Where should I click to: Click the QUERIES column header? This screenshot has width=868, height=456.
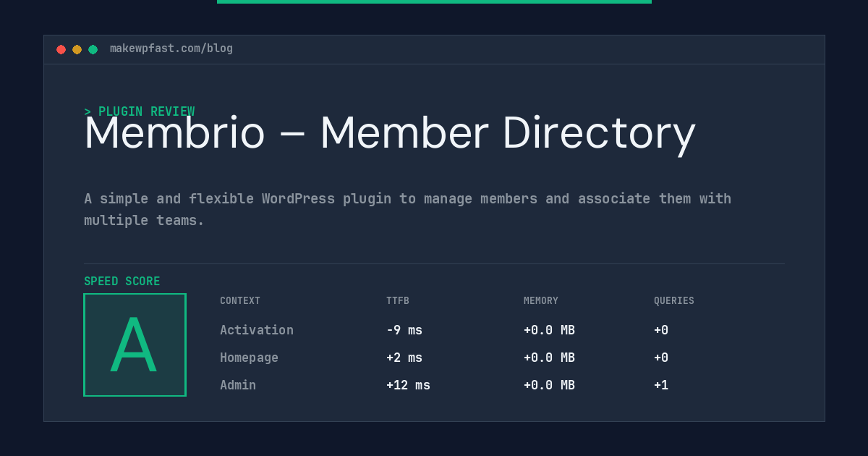[x=674, y=301]
